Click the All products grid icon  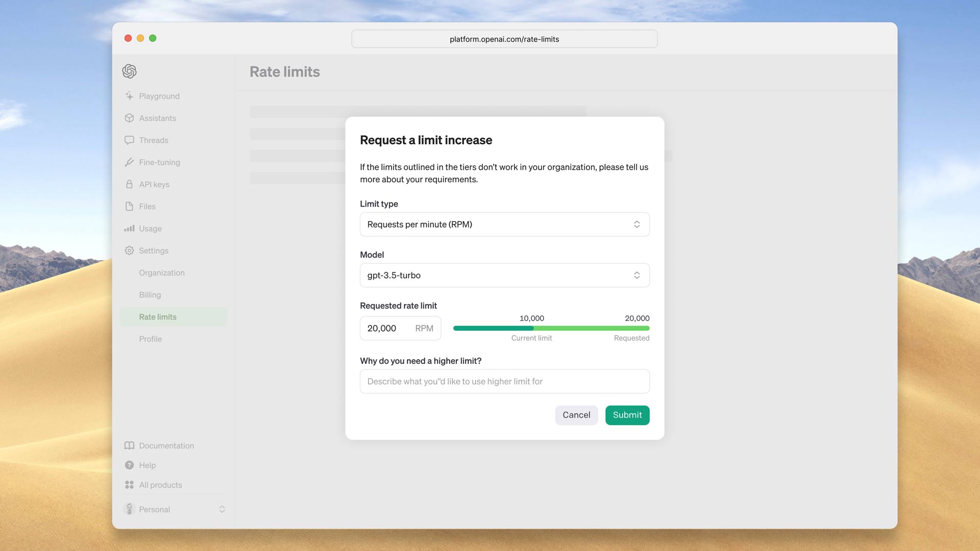(x=129, y=485)
